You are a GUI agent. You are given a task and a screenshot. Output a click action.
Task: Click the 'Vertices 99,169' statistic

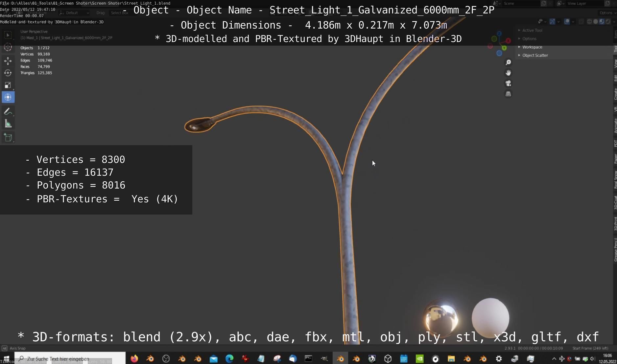click(35, 54)
